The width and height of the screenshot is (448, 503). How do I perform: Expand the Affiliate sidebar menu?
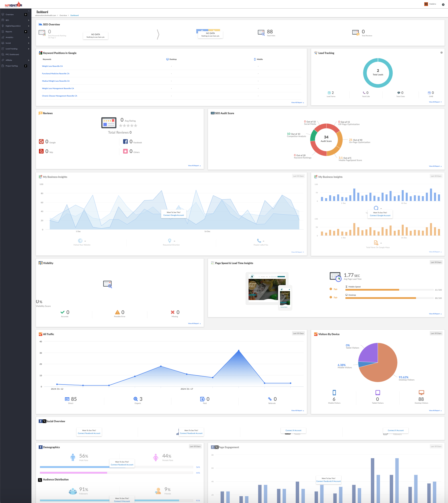tap(15, 60)
